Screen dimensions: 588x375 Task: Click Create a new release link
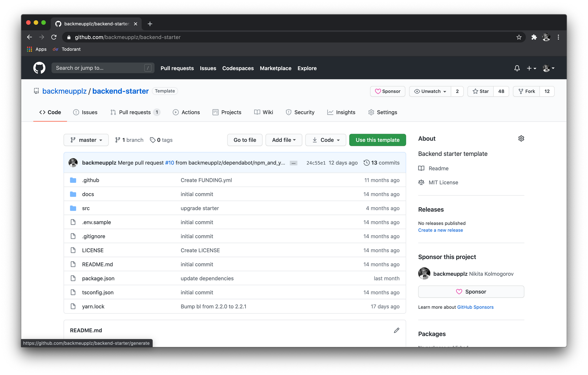click(x=441, y=230)
